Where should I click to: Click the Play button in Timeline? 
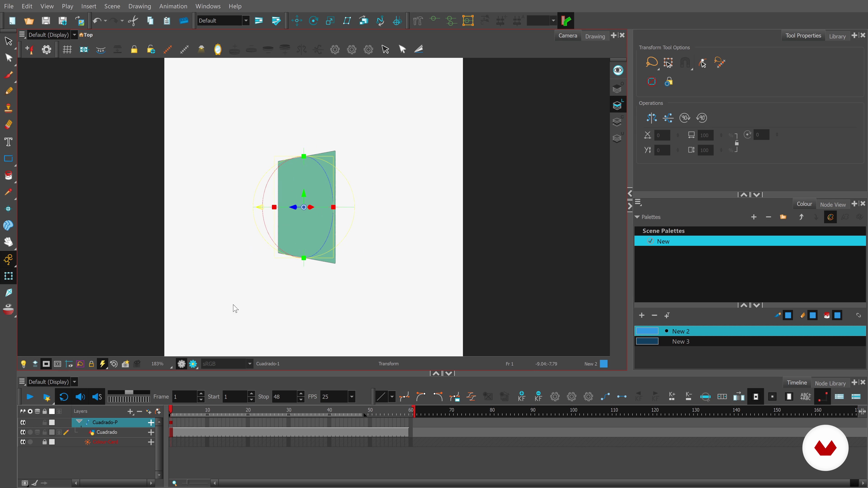point(30,397)
